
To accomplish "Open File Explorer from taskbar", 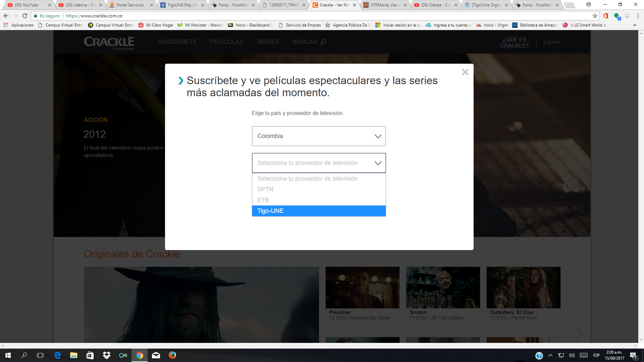I will tap(74, 355).
